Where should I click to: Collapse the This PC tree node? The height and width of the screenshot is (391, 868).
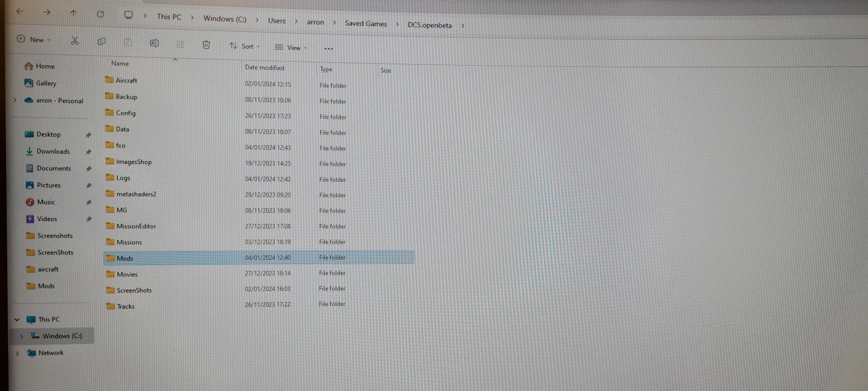(17, 320)
